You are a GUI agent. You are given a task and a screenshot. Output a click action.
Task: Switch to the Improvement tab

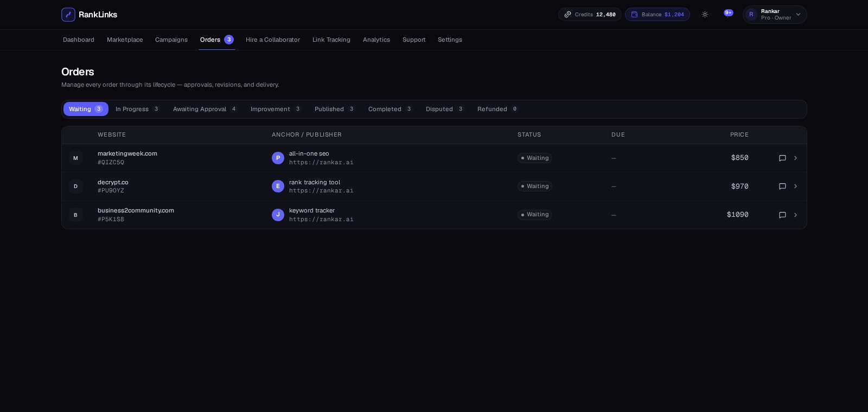(x=276, y=109)
